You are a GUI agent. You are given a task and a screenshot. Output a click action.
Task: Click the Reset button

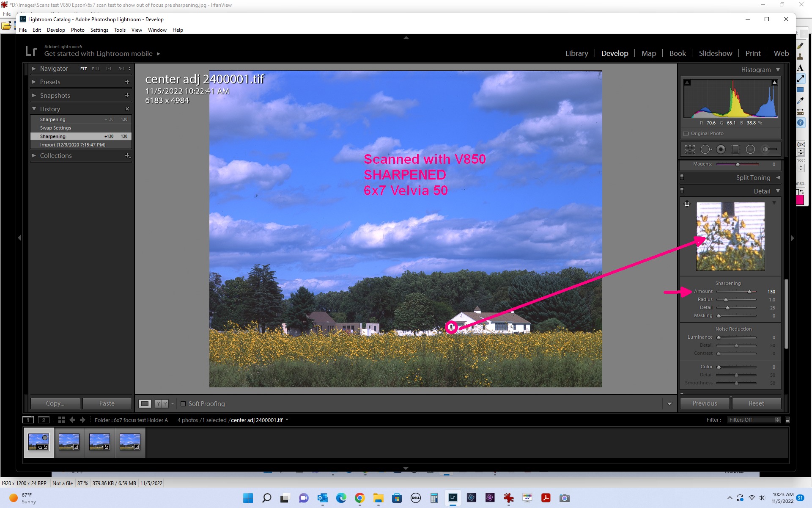tap(756, 403)
